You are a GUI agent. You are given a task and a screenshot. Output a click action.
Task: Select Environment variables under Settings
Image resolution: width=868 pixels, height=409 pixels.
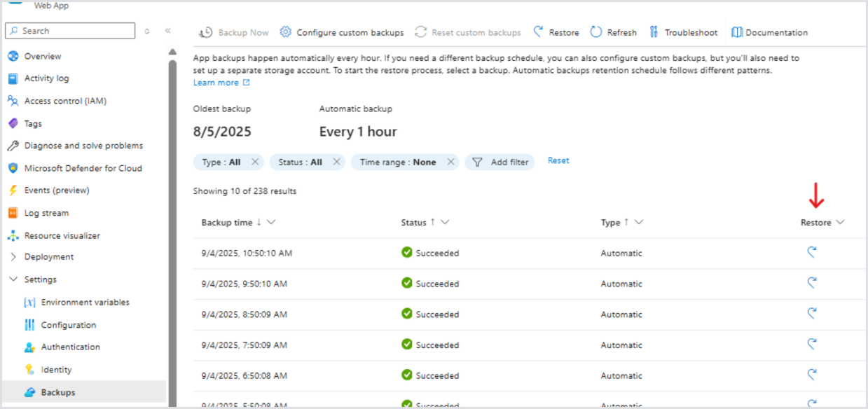tap(85, 303)
